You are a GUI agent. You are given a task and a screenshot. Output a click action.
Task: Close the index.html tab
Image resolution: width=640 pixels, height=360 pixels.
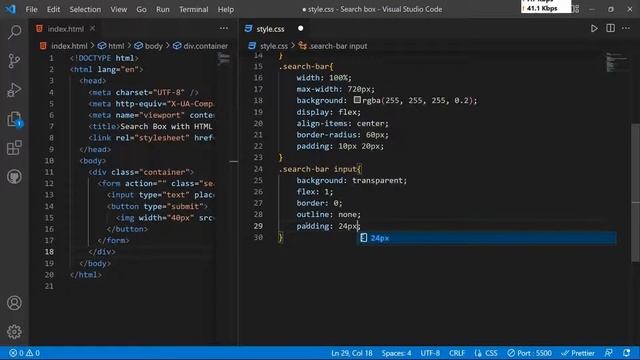point(93,28)
